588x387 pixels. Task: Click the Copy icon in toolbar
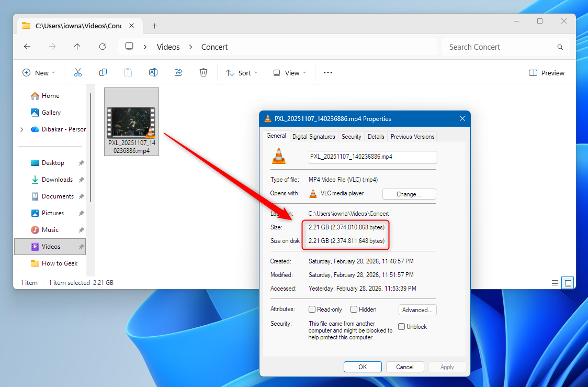pyautogui.click(x=103, y=72)
